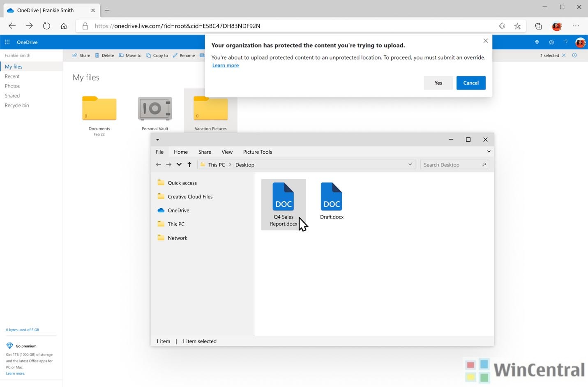Click Delete in OneDrive toolbar
This screenshot has height=387, width=588.
tap(104, 55)
